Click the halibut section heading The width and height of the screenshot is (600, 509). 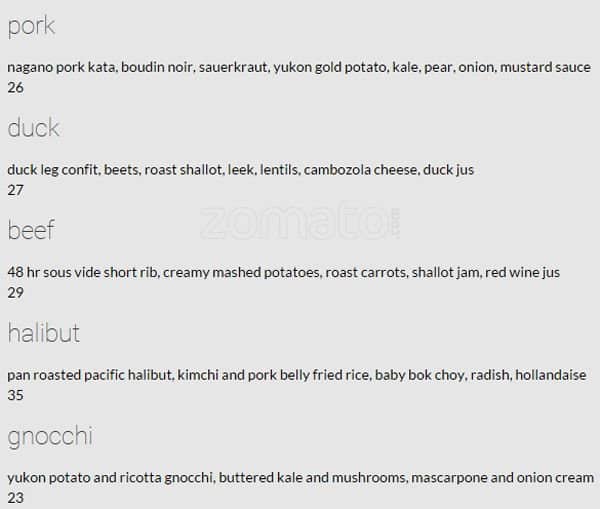point(43,333)
